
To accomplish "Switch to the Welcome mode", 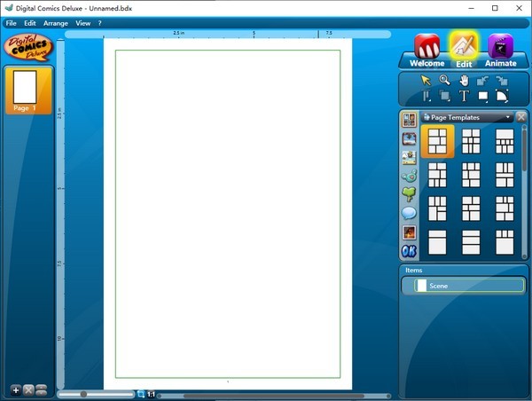I will point(426,51).
